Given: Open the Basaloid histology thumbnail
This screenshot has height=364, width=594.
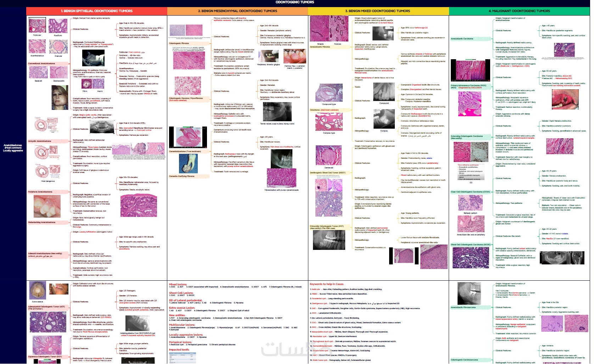Looking at the screenshot, I should (38, 72).
